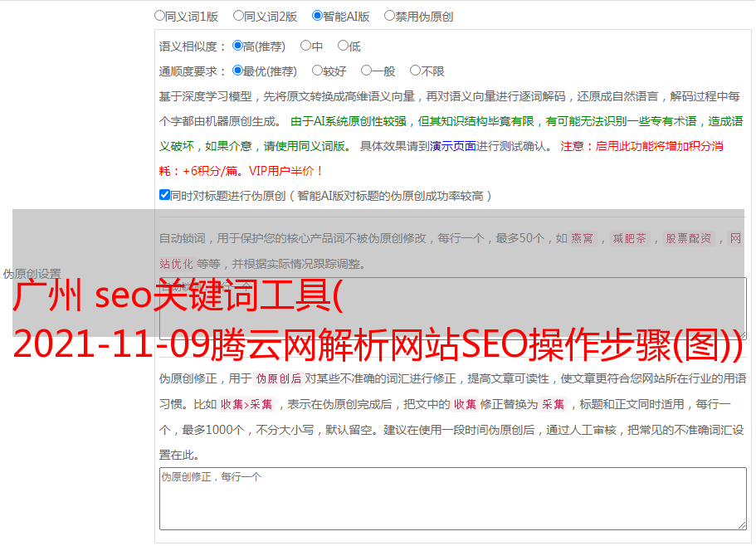Viewport: 756px width, 546px height.
Task: Set 语义相似度 to 中
Action: pos(305,46)
